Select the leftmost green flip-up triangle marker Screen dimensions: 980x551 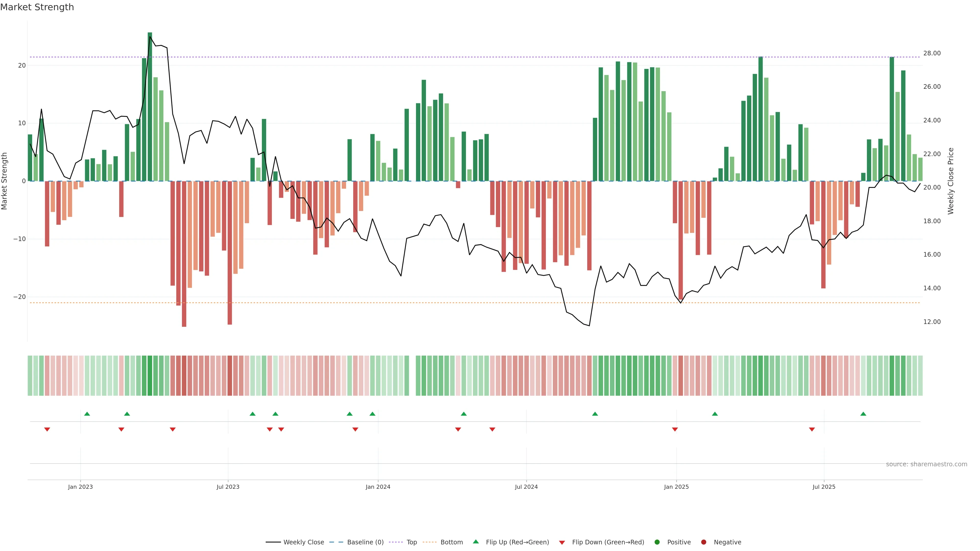[x=87, y=414]
